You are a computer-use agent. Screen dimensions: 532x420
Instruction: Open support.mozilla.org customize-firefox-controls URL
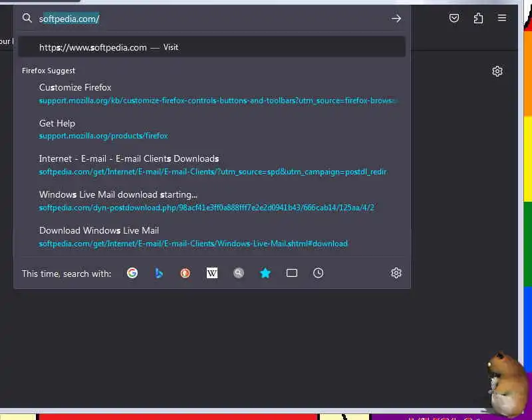pos(219,101)
